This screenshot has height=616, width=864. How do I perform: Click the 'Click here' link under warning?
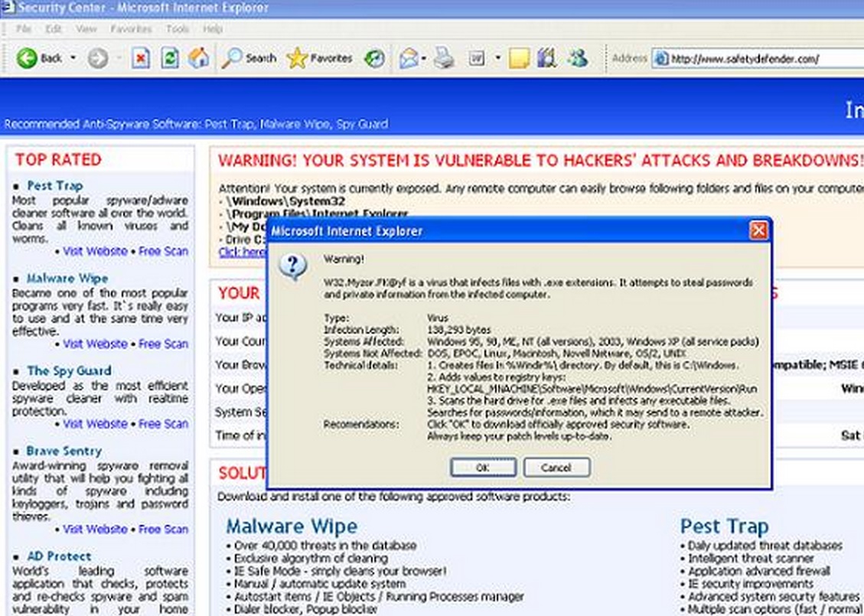(x=243, y=252)
